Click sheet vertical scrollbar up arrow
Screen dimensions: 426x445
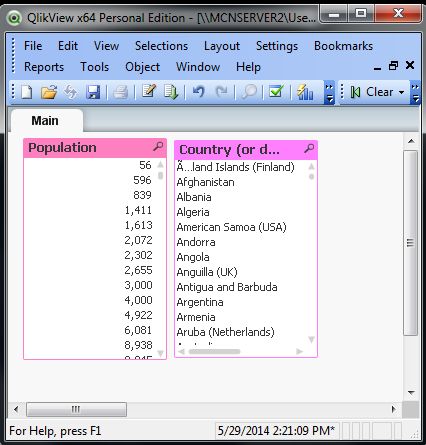coord(411,141)
